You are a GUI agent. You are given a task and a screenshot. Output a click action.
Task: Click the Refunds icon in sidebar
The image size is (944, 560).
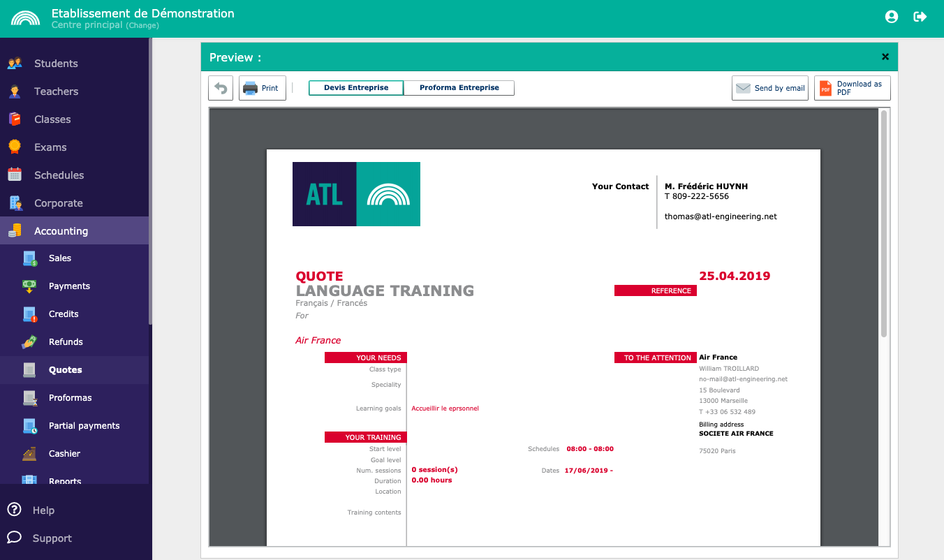pos(29,342)
